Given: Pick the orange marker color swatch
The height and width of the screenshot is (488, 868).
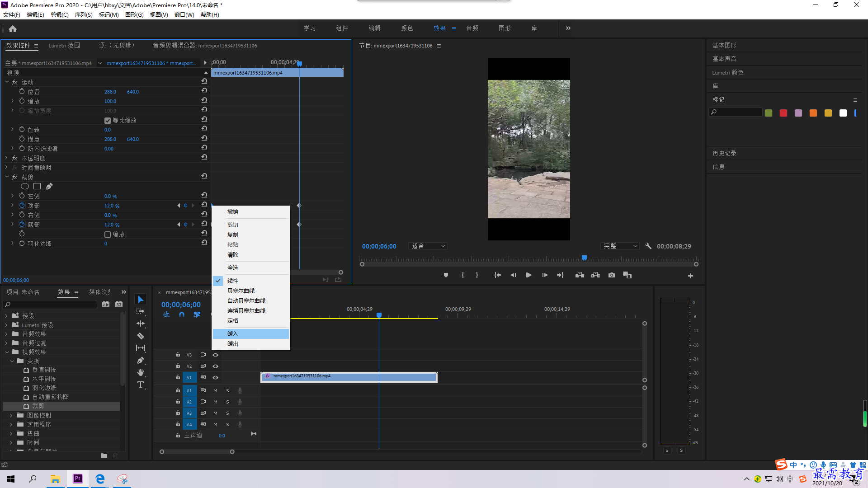Looking at the screenshot, I should tap(813, 113).
